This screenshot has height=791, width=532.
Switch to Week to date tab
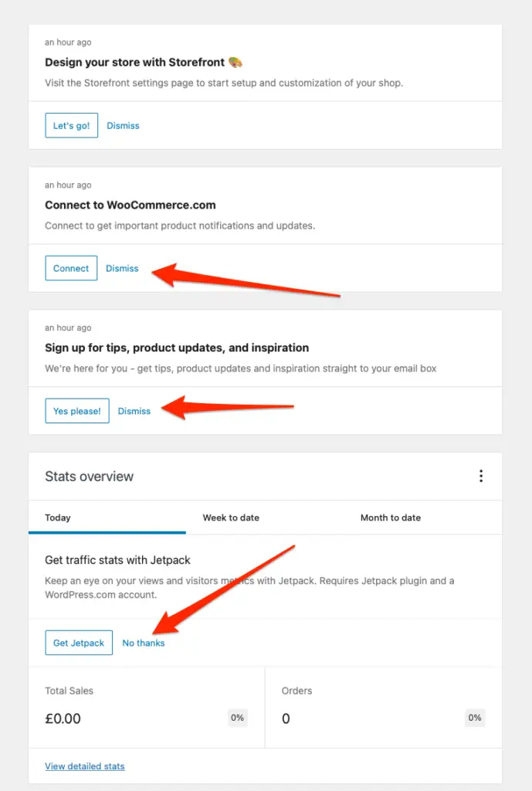tap(231, 518)
